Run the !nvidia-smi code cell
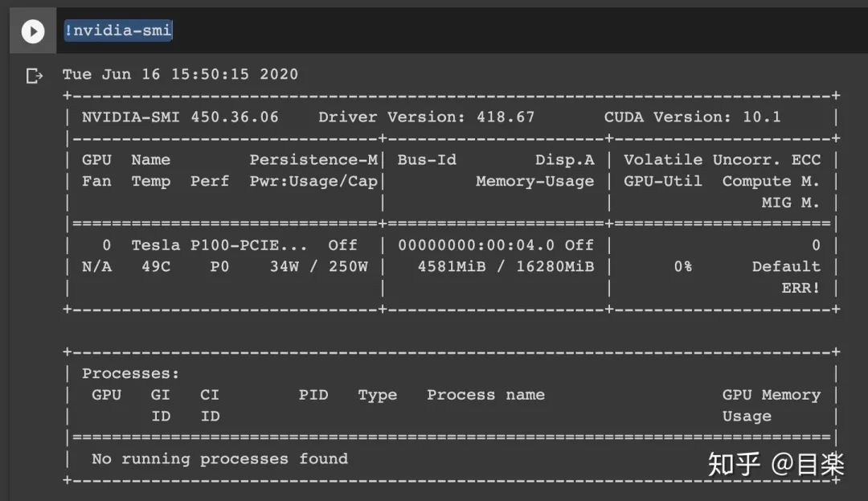The width and height of the screenshot is (868, 501). pyautogui.click(x=33, y=31)
